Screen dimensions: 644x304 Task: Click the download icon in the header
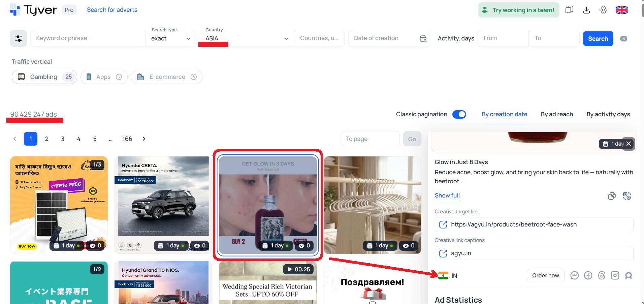[586, 10]
